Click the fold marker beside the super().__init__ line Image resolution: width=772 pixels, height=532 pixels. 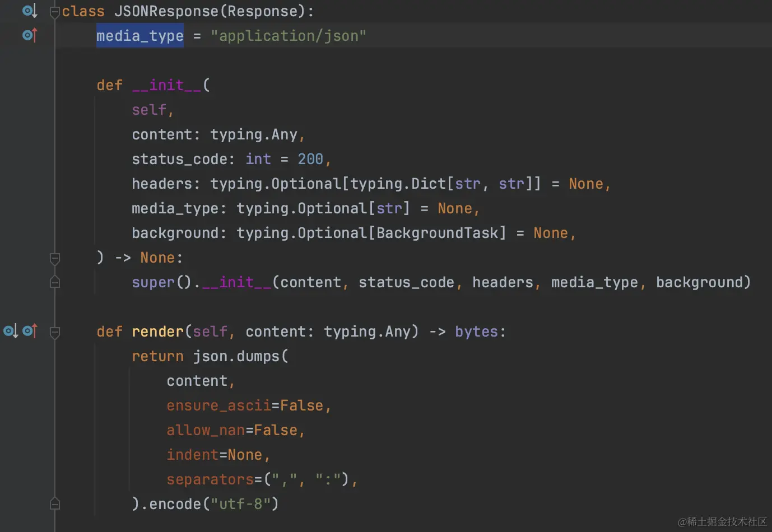click(x=54, y=282)
